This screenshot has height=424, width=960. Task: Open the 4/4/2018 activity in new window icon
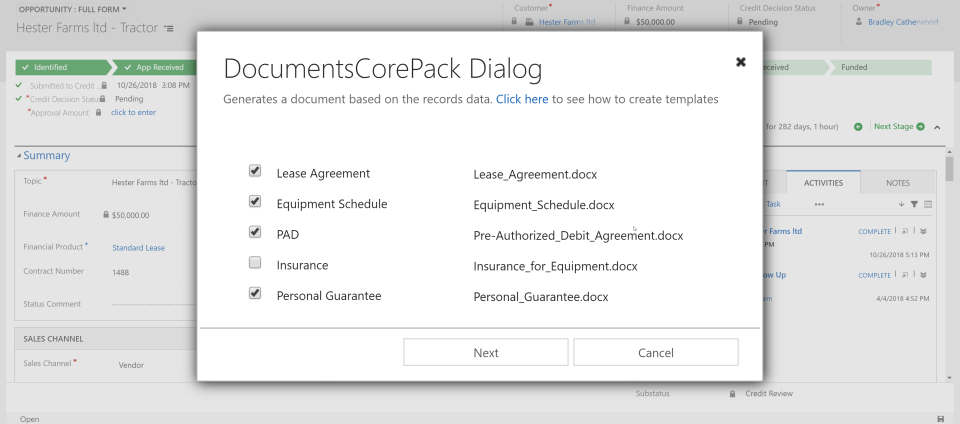904,275
